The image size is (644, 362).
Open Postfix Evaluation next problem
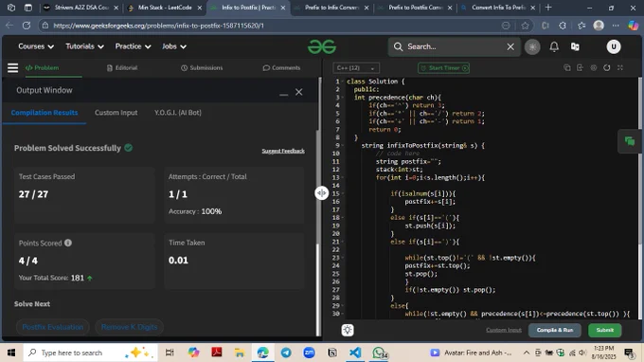point(53,327)
